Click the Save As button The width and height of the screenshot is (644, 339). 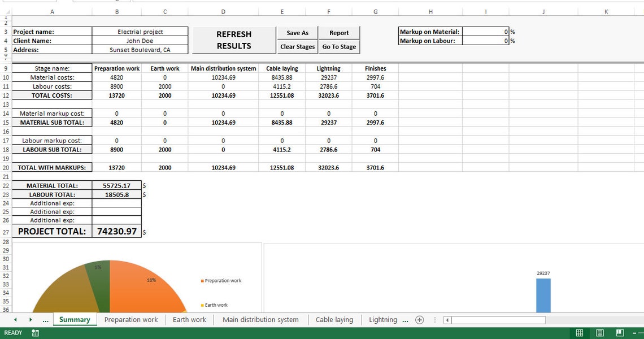(x=297, y=33)
